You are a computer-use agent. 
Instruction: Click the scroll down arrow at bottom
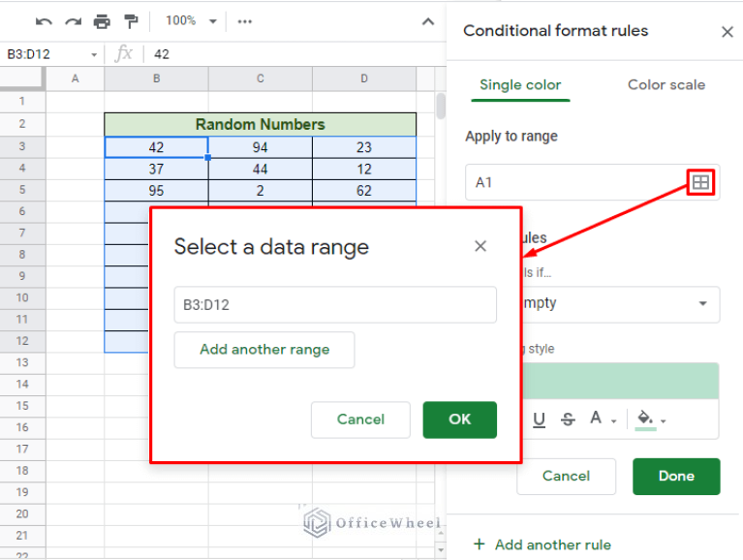tap(441, 550)
